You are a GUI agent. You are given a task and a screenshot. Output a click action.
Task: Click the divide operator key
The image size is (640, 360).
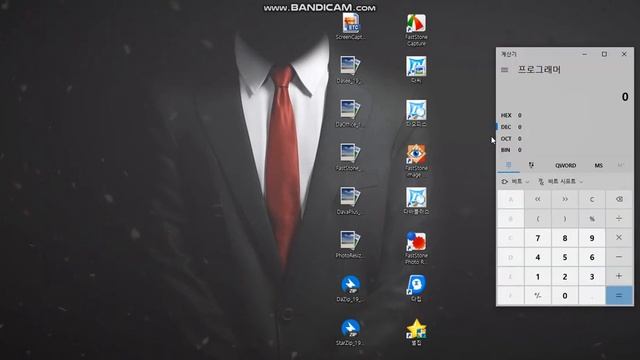click(619, 219)
